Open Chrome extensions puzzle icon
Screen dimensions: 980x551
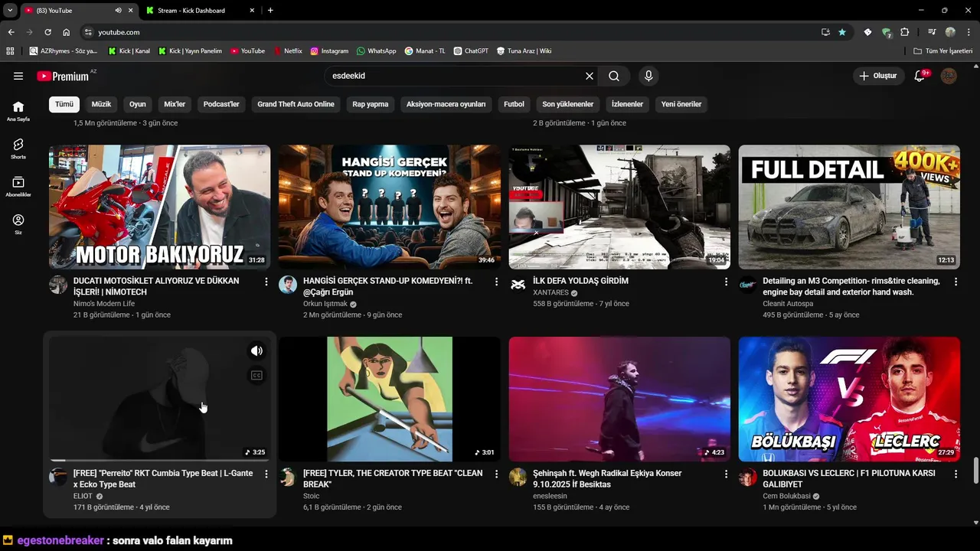904,32
